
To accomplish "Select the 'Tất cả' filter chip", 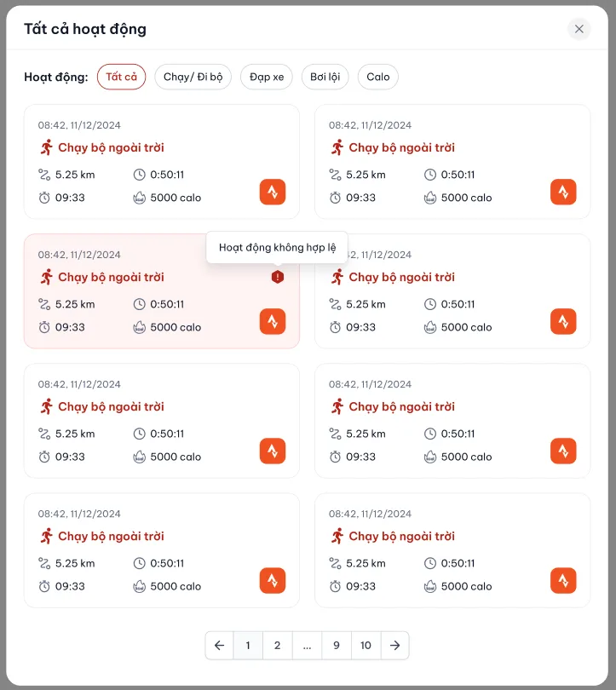I will 121,77.
